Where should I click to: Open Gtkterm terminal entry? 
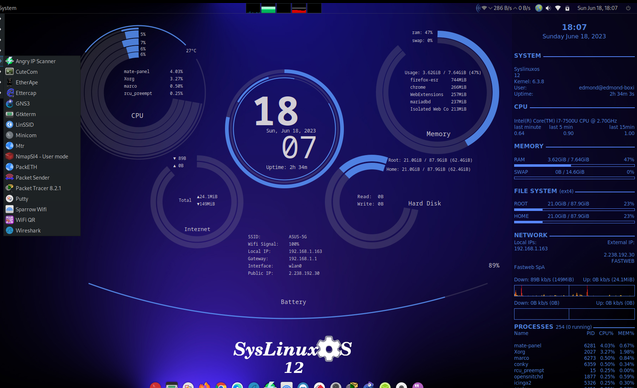[x=42, y=114]
